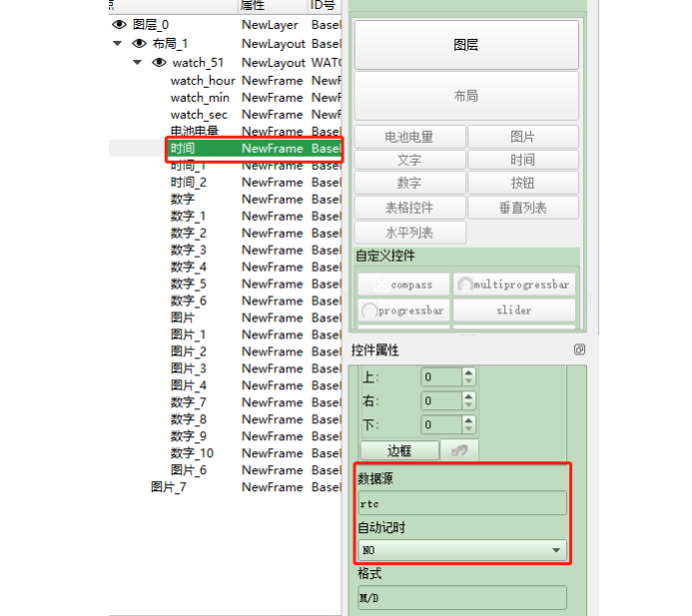Click the 上 margin value field
Image resolution: width=692 pixels, height=616 pixels.
tap(441, 376)
